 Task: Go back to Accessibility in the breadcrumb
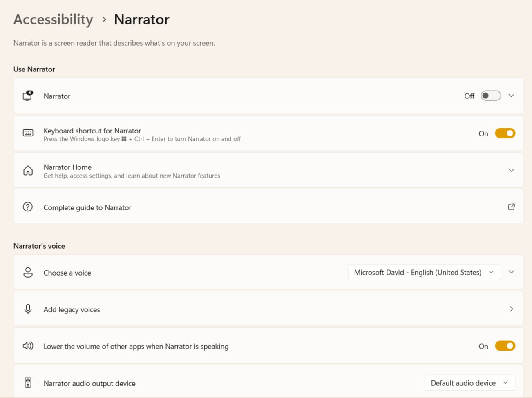point(53,20)
